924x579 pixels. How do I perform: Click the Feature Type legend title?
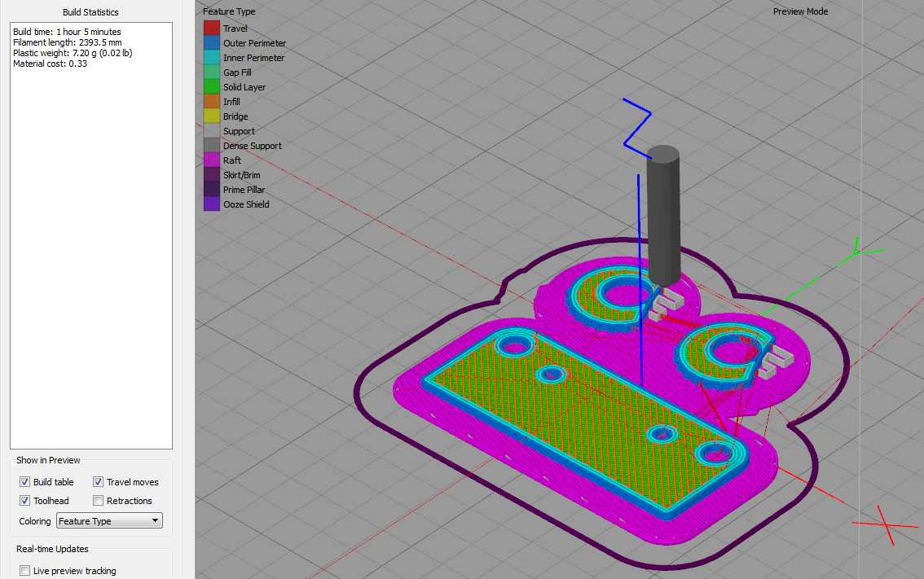point(229,11)
